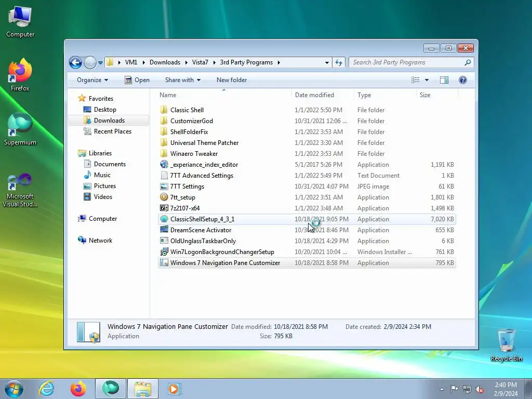532x399 pixels.
Task: Open the Firefox desktop shortcut
Action: pyautogui.click(x=20, y=75)
